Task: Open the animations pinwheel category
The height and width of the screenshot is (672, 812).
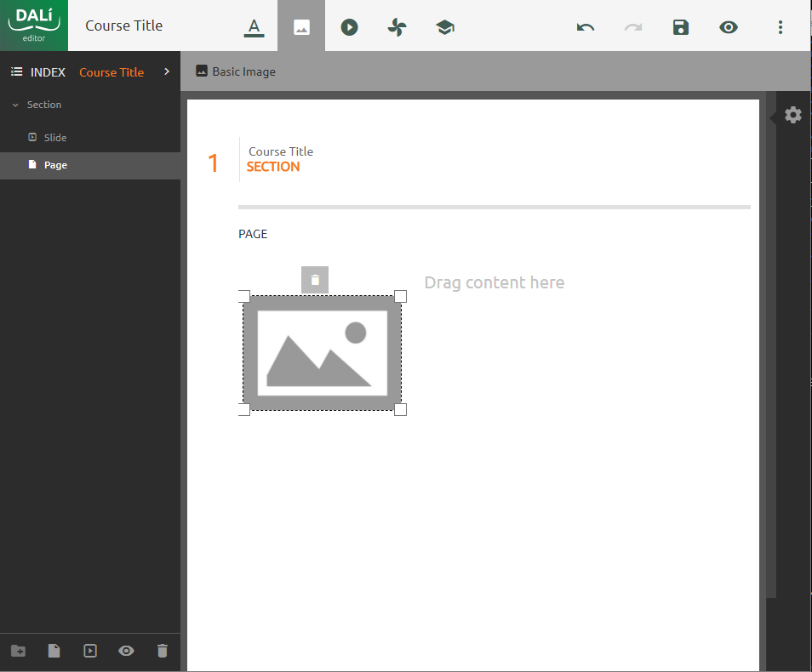Action: click(397, 27)
